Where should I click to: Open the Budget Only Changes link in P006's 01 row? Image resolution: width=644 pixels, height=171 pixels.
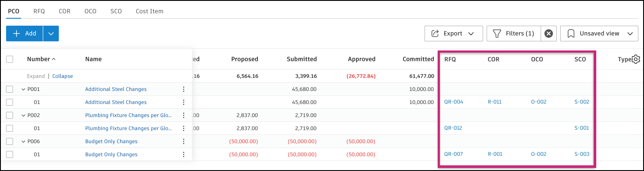point(111,154)
